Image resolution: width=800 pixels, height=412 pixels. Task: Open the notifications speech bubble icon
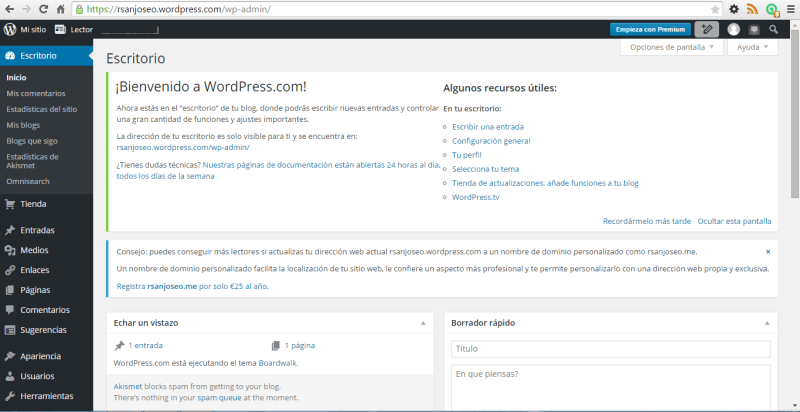754,30
